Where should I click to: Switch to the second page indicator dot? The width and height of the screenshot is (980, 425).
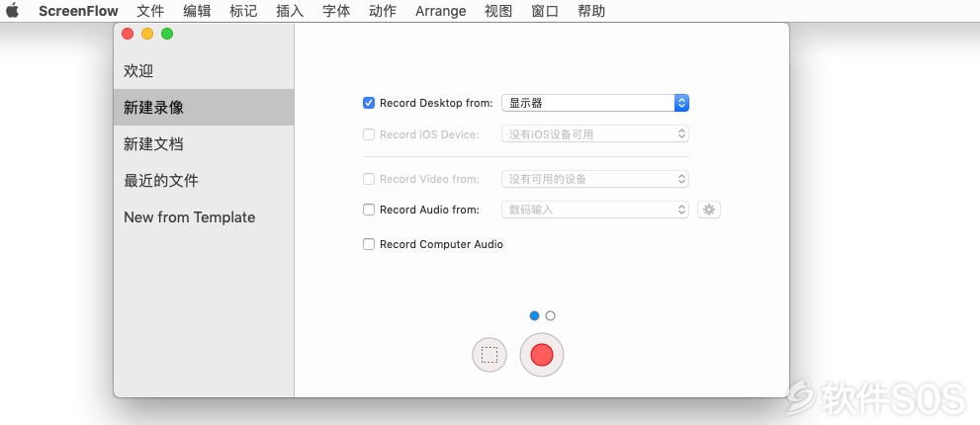pos(550,315)
